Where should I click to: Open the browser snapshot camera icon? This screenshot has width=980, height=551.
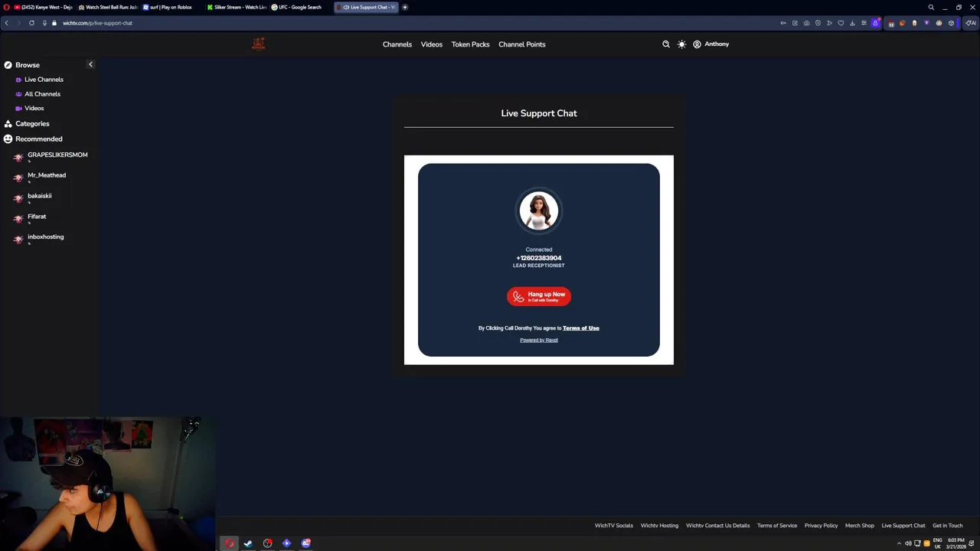click(806, 23)
